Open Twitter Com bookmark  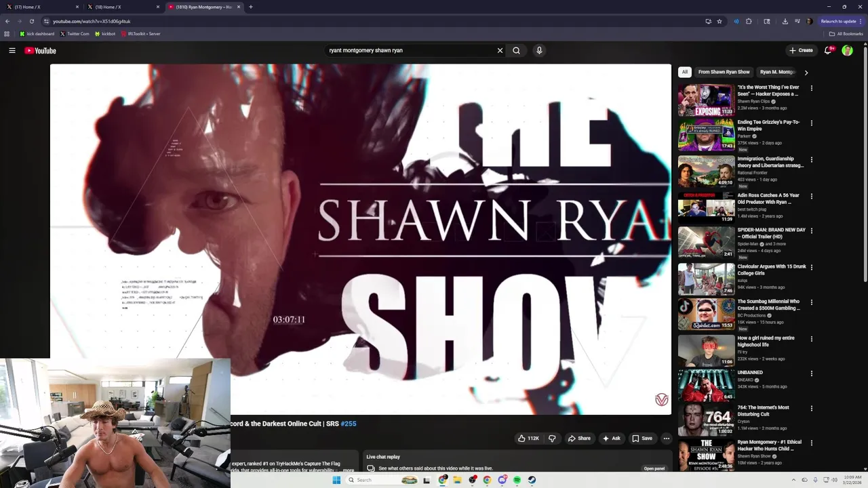coord(75,33)
